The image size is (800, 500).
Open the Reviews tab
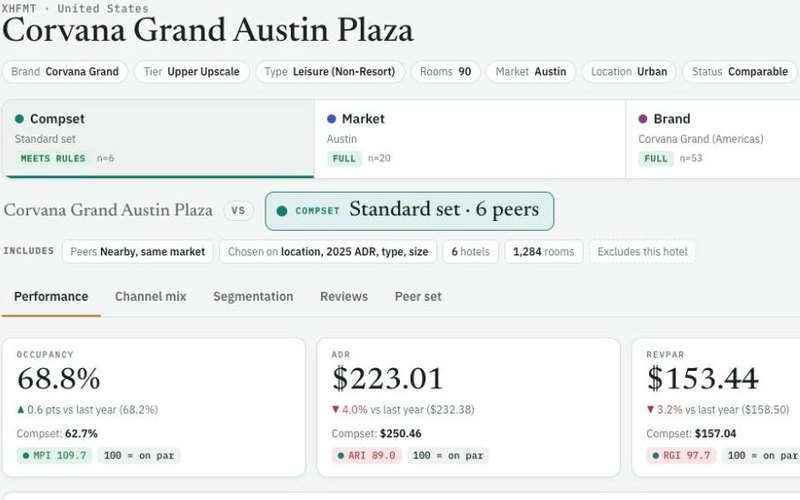point(344,296)
